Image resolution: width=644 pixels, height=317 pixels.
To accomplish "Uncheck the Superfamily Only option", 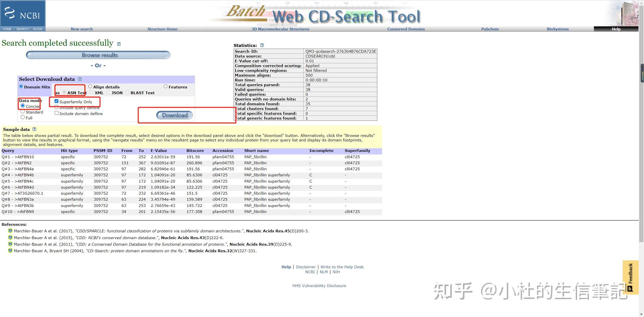I will 56,101.
